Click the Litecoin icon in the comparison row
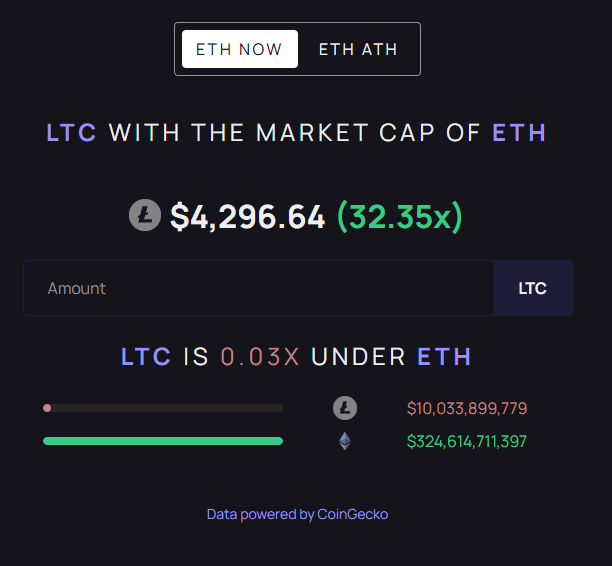The image size is (612, 566). pos(345,408)
